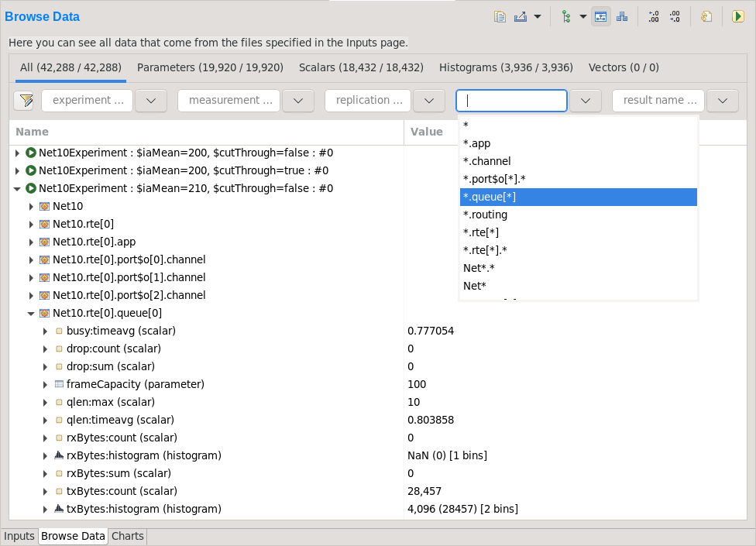Viewport: 756px width, 546px height.
Task: Click the scalar icon next to drop:count
Action: coord(59,349)
